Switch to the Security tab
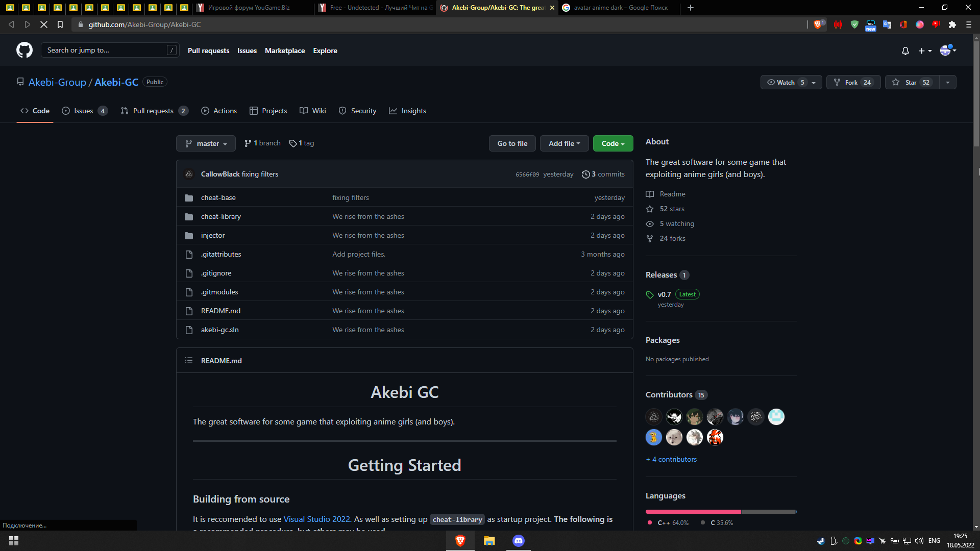 pyautogui.click(x=357, y=111)
